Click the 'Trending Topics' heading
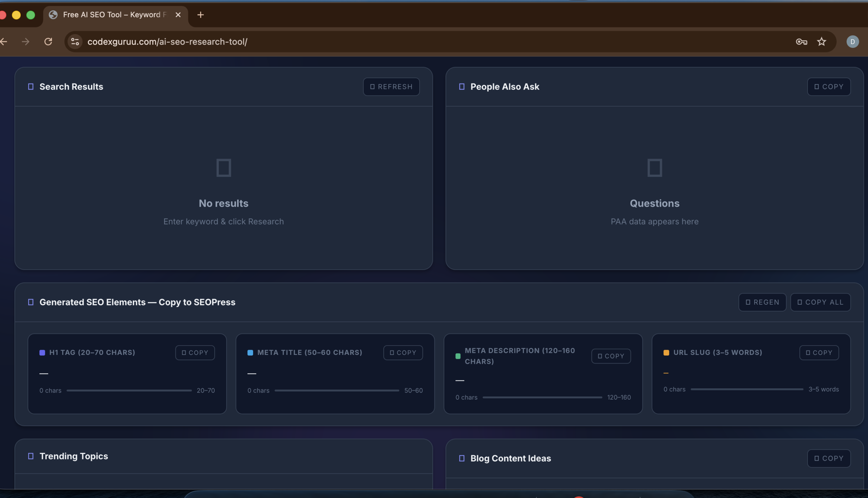 (x=74, y=456)
